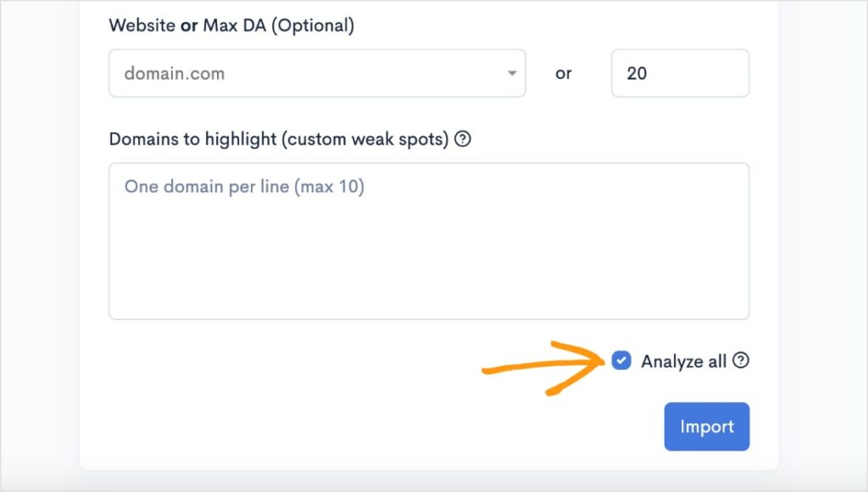The width and height of the screenshot is (868, 492).
Task: Click the dropdown arrow beside domain.com
Action: pos(512,73)
